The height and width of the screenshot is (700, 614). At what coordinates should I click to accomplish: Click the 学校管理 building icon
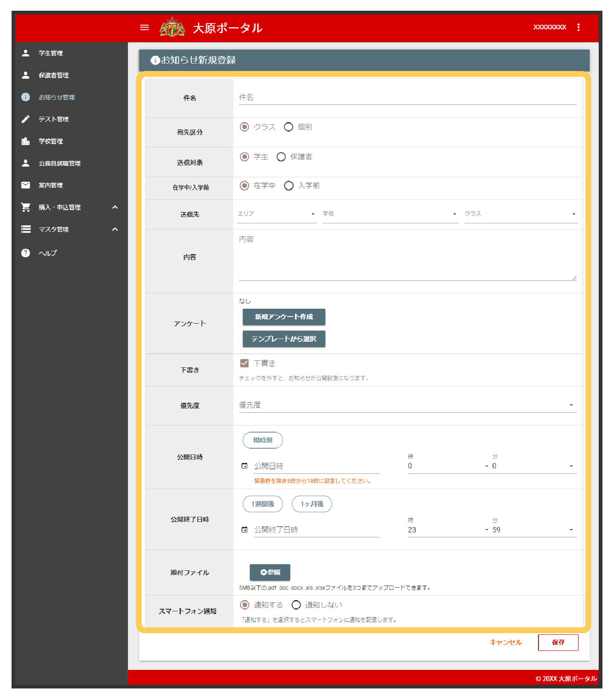click(x=26, y=141)
